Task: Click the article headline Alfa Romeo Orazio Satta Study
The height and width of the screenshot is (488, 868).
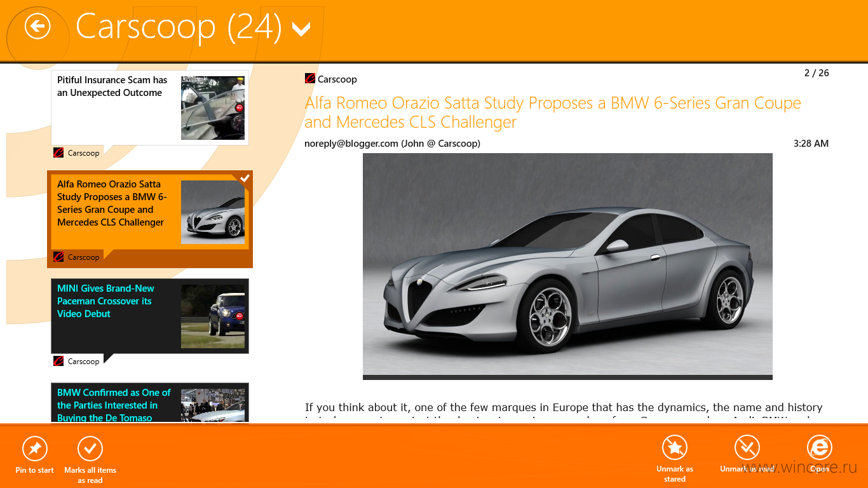Action: pos(553,112)
